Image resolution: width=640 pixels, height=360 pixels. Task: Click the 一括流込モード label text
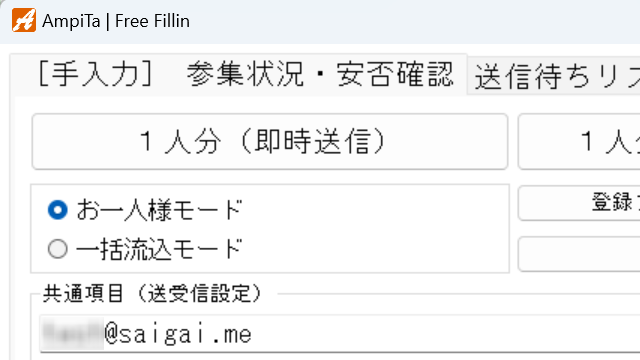click(x=160, y=249)
